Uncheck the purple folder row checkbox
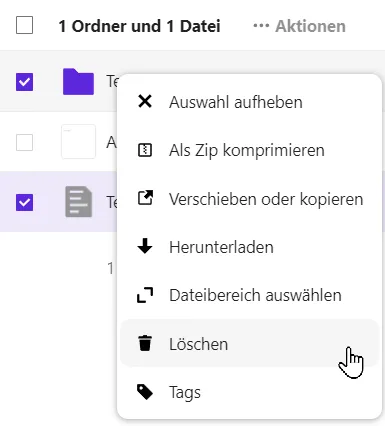 coord(24,82)
